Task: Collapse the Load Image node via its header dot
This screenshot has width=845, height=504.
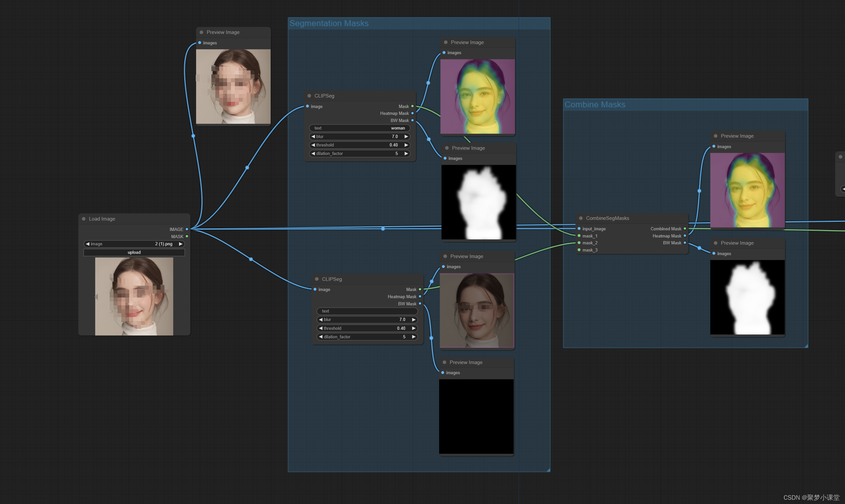Action: 84,219
